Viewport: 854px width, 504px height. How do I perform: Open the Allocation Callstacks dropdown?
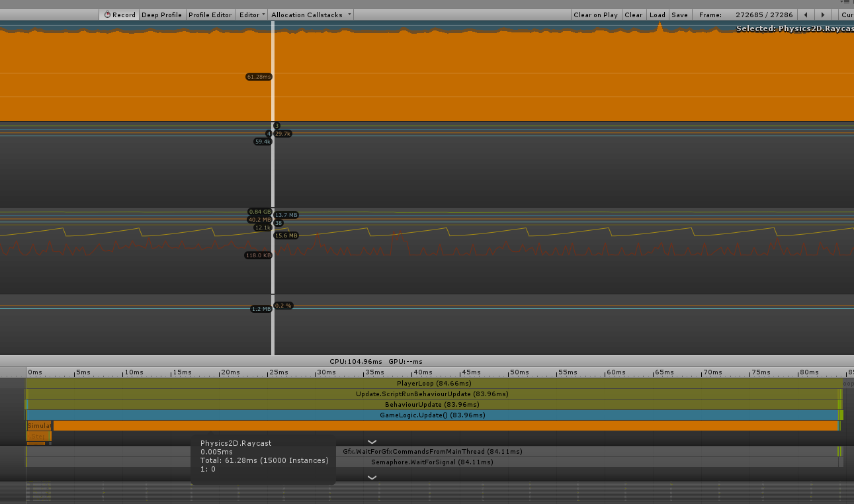pyautogui.click(x=310, y=14)
